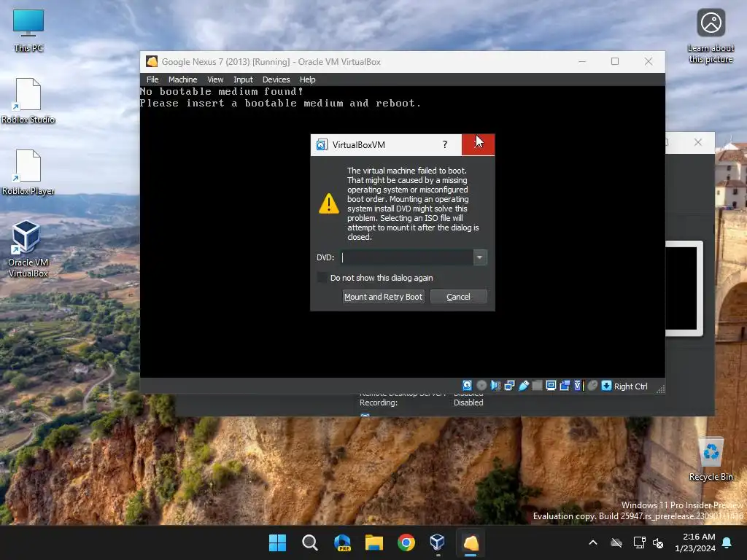The width and height of the screenshot is (747, 560).
Task: Click the shared folders status icon
Action: coord(538,386)
